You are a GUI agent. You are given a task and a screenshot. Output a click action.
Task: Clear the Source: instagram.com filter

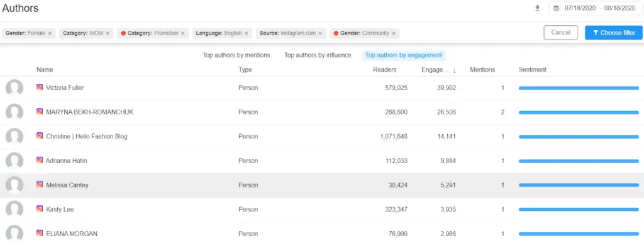[320, 33]
